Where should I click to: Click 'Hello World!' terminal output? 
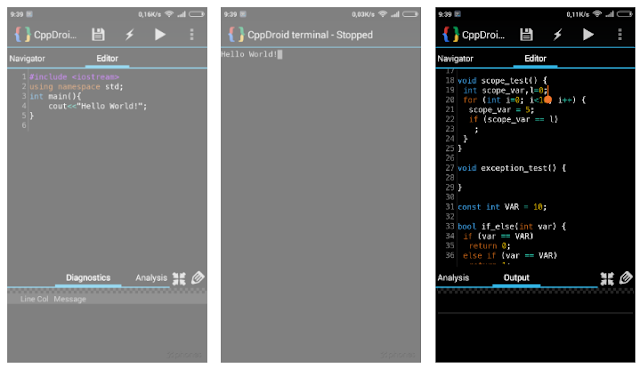click(249, 54)
